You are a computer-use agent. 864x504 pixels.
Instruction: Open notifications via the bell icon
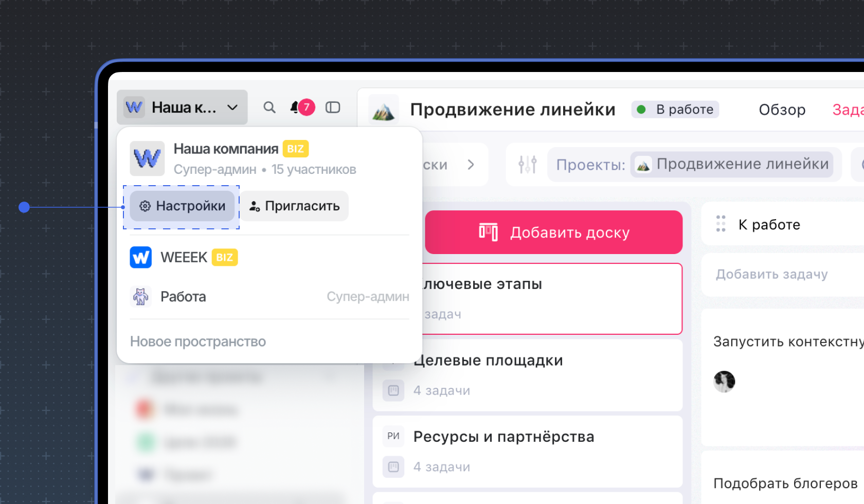(295, 107)
